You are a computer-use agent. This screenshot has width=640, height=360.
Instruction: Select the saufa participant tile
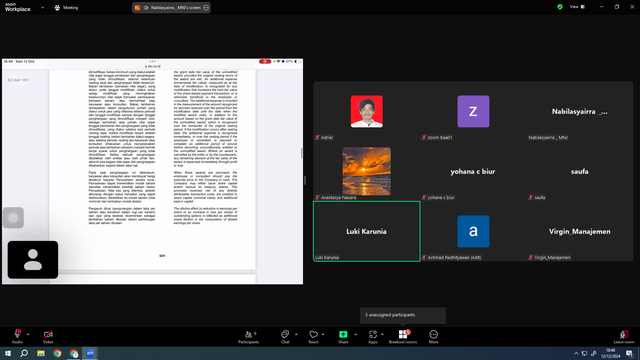coord(580,171)
